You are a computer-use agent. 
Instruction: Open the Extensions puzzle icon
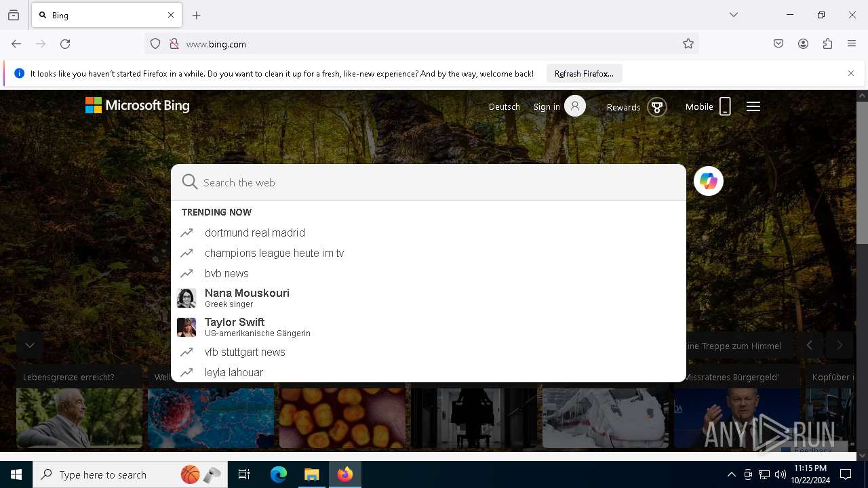click(x=827, y=44)
